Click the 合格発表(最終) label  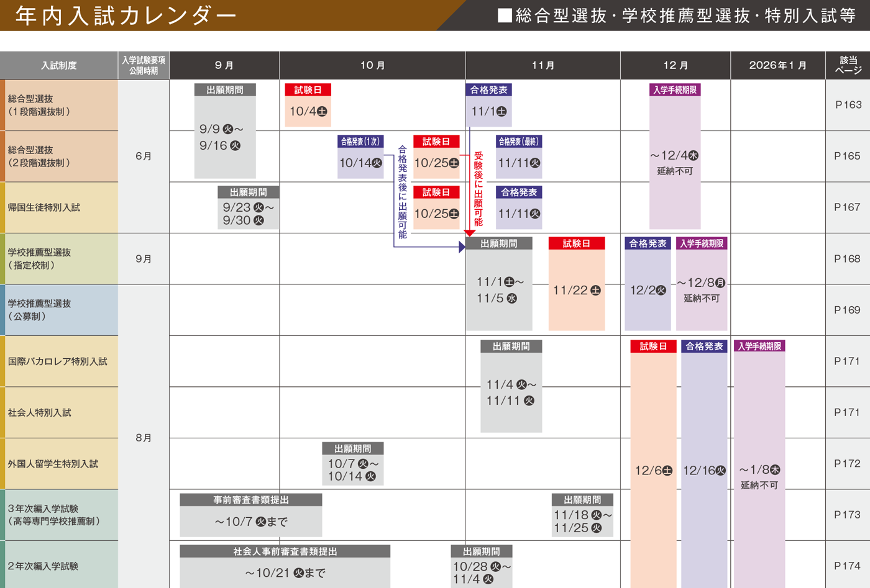click(x=519, y=142)
